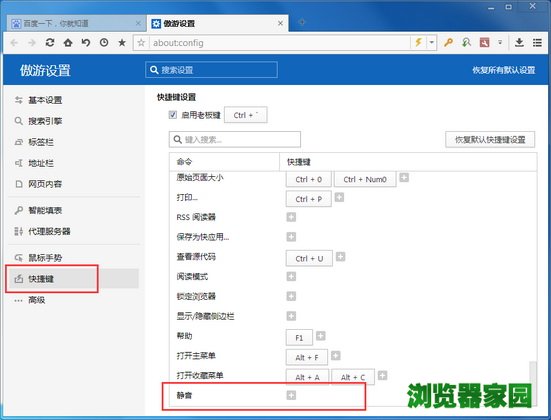Click the 命令 column header

(224, 162)
